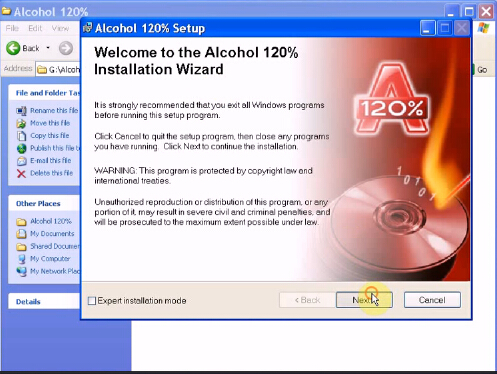
Task: Click the Shared Documents folder icon
Action: [x=21, y=247]
